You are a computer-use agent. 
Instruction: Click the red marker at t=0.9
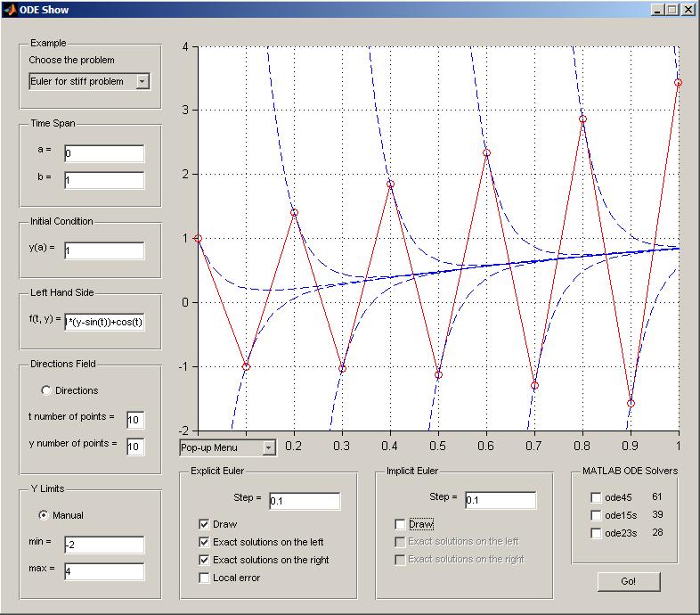point(631,403)
